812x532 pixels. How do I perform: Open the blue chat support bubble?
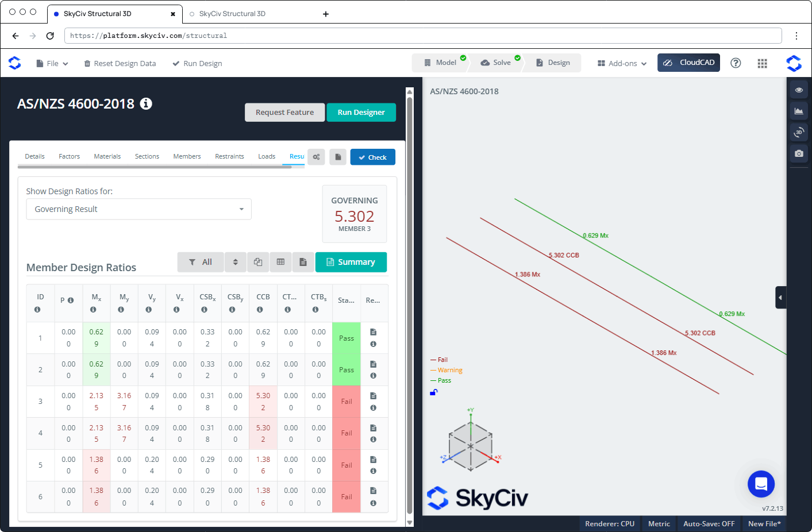coord(761,484)
